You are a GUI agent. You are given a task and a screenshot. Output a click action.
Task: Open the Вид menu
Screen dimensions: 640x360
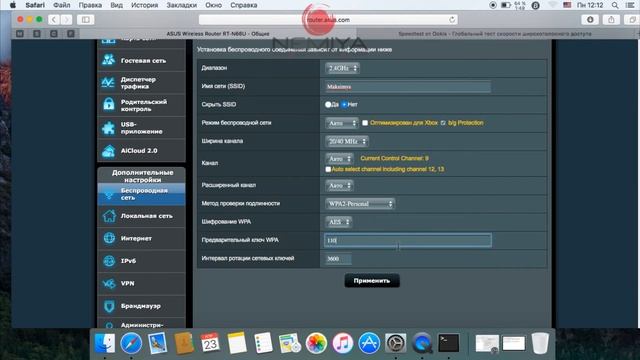[116, 5]
